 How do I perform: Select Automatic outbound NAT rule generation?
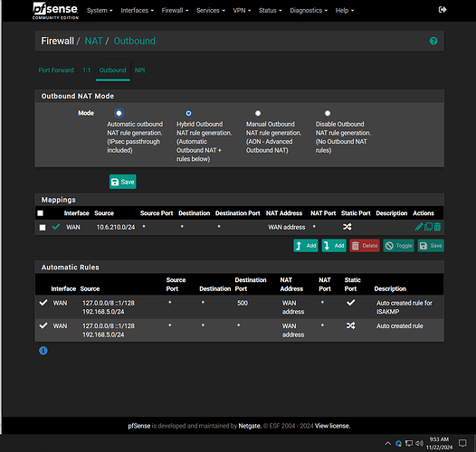tap(119, 113)
